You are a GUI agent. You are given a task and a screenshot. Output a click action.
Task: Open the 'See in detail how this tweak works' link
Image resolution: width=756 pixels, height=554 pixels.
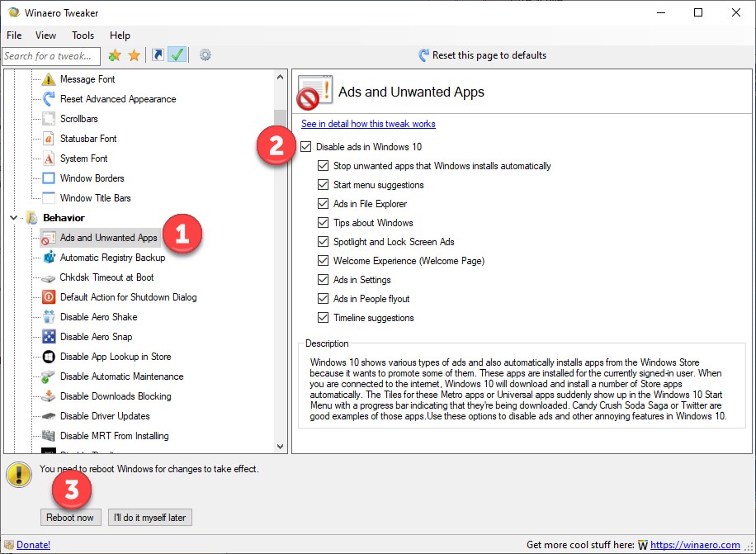click(368, 124)
